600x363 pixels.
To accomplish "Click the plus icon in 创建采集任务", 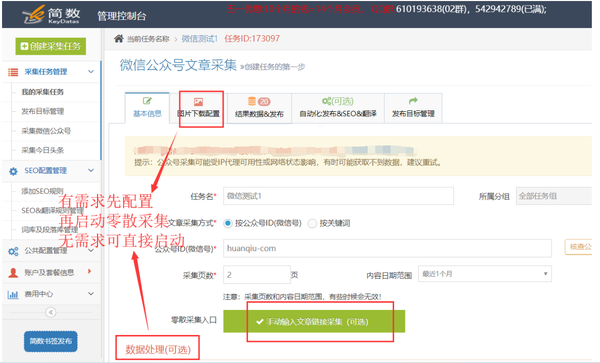I will pyautogui.click(x=24, y=46).
